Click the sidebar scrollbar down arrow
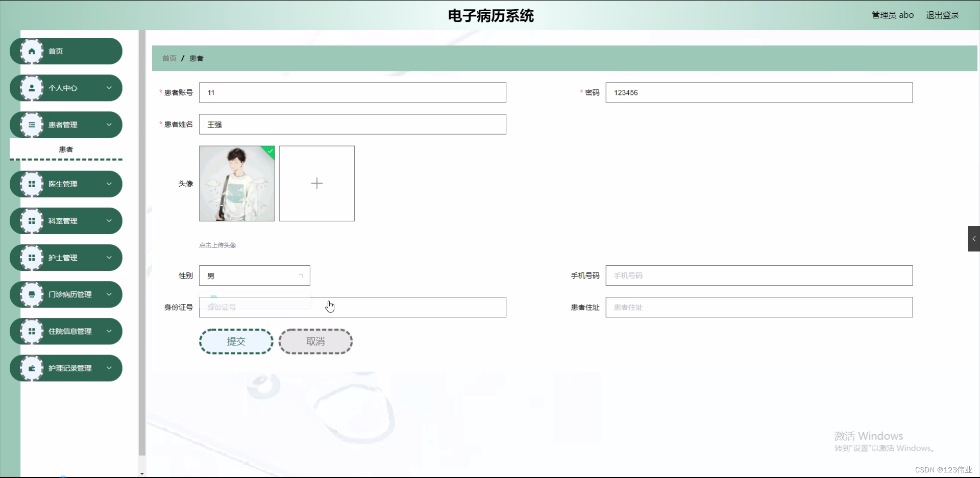Viewport: 980px width, 478px height. click(142, 474)
